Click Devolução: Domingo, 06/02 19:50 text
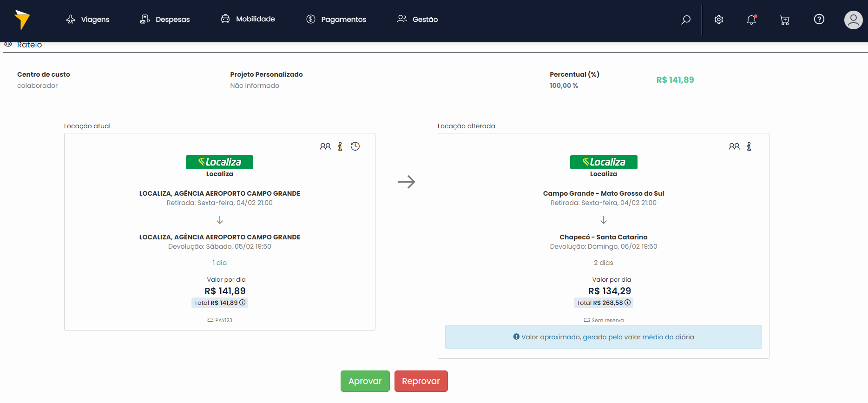This screenshot has width=868, height=403. pos(604,246)
